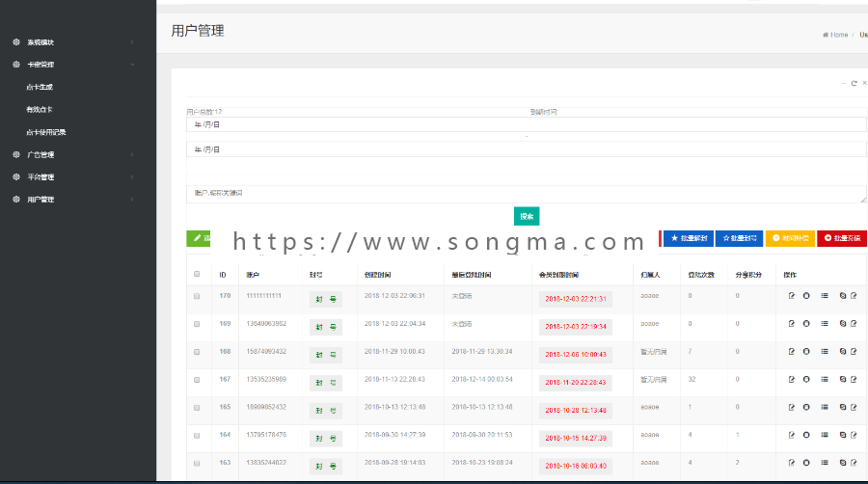Image resolution: width=868 pixels, height=484 pixels.
Task: Click the ban icon in row ID 164
Action: point(843,435)
